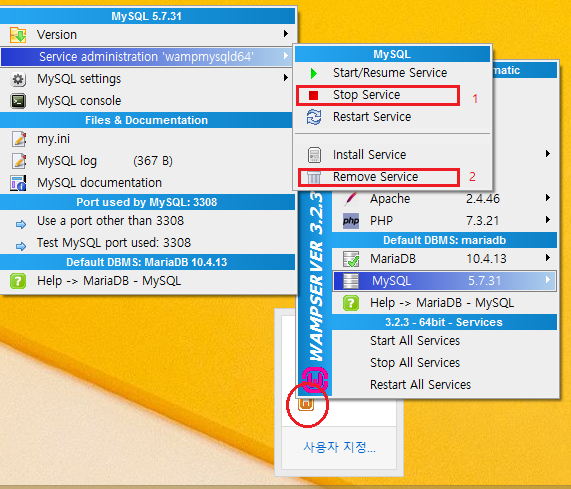Click the MySQL settings gear icon
The image size is (571, 489).
pos(18,79)
